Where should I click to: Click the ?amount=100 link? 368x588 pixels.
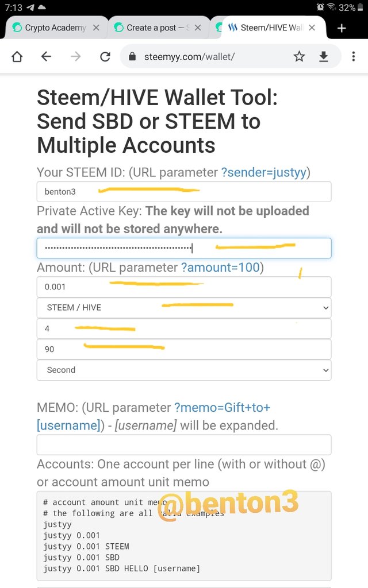pos(220,268)
